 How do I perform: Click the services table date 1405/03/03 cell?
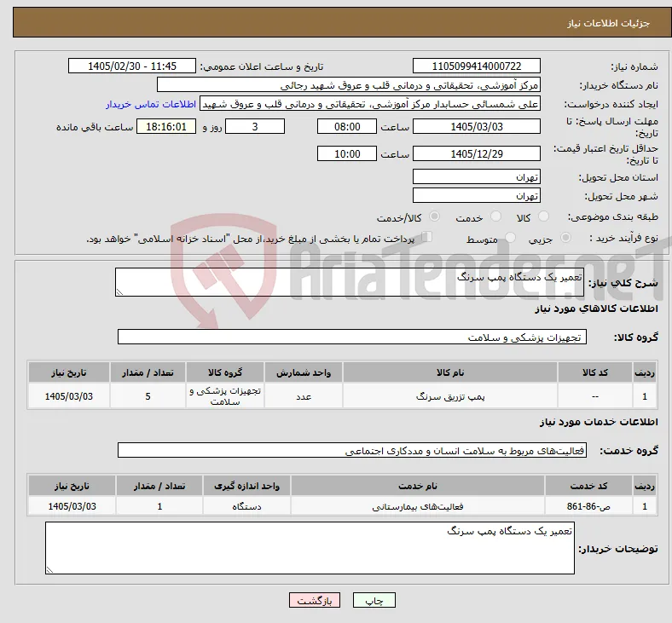tap(72, 506)
